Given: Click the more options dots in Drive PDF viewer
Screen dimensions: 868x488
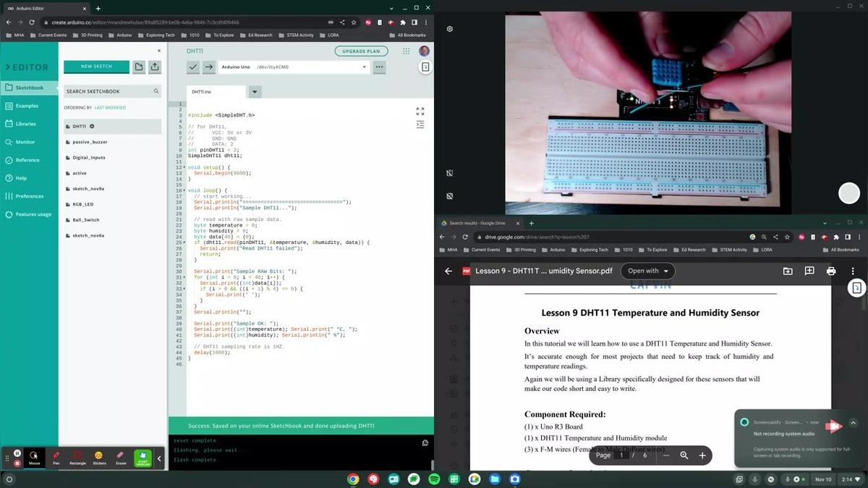Looking at the screenshot, I should tap(854, 271).
